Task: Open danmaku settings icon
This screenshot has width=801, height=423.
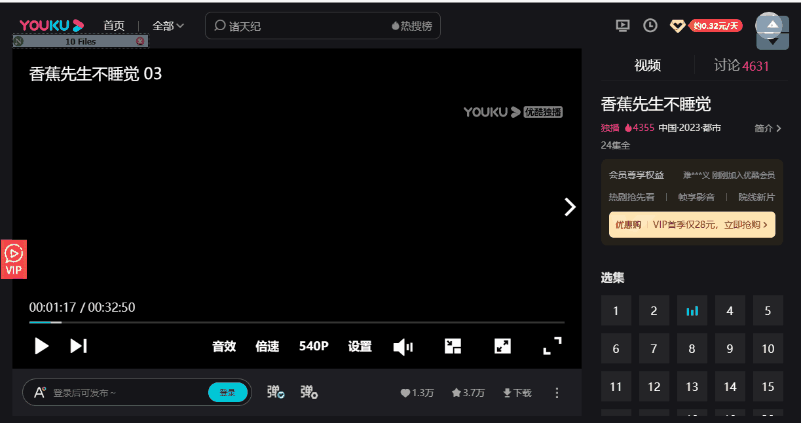Action: coord(309,392)
